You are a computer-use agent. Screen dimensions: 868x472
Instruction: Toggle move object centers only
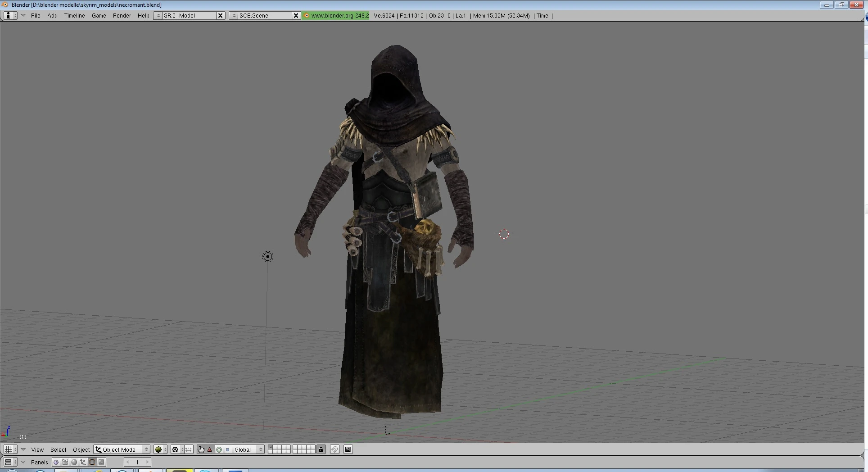click(189, 449)
